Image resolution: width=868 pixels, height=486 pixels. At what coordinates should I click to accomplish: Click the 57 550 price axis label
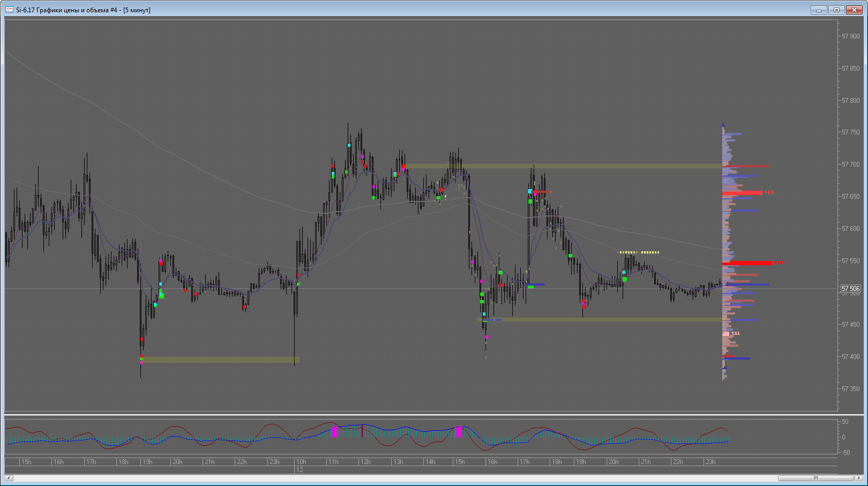(x=850, y=261)
